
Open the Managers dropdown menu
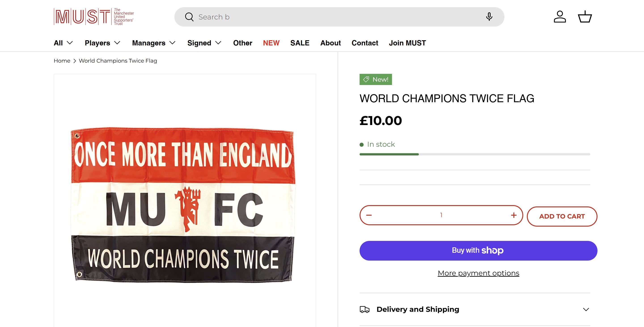pos(153,43)
